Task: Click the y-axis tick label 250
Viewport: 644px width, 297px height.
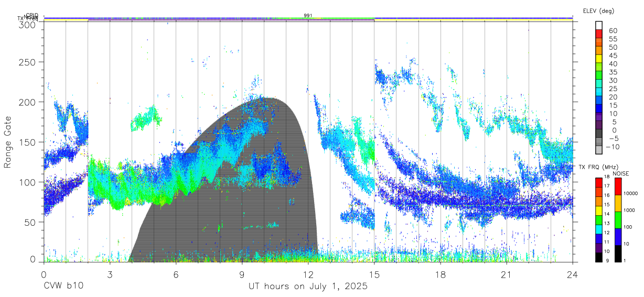Action: [x=26, y=62]
